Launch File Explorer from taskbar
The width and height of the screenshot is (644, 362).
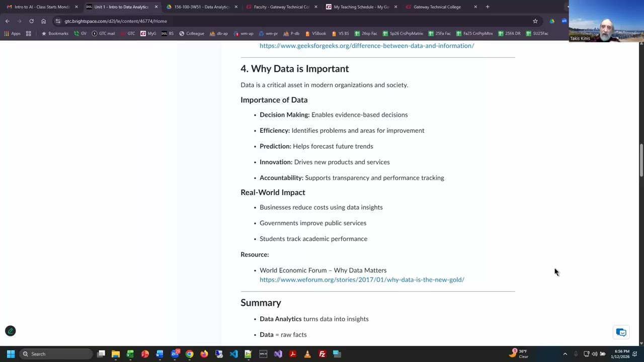tap(116, 354)
